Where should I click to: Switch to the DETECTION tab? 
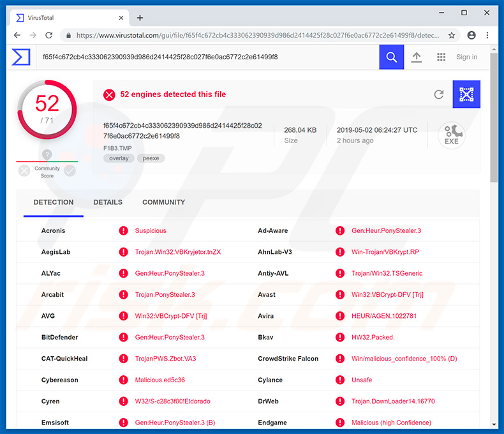pos(54,202)
